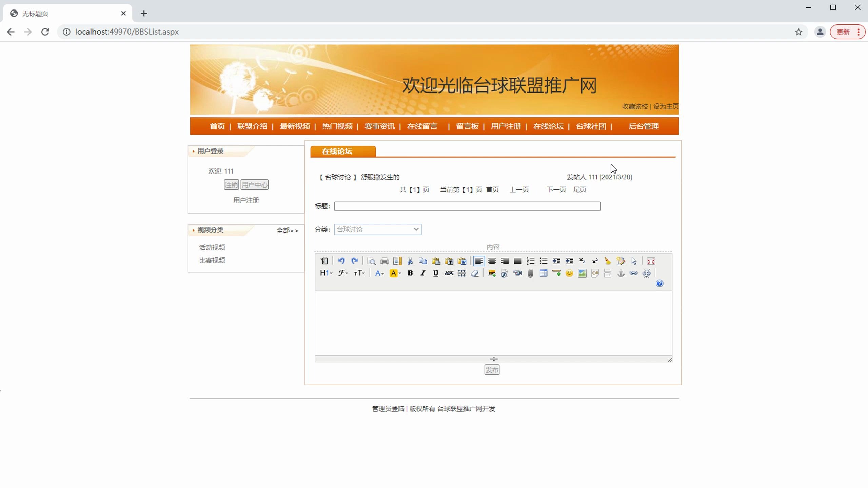Insert an anchor in the content
Screen dimensions: 868x488
coord(621,273)
